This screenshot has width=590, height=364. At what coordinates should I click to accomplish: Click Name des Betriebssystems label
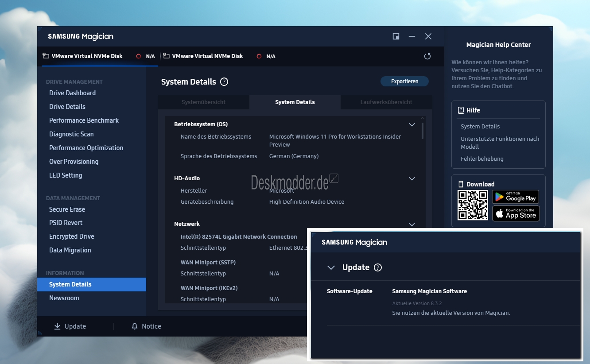point(216,137)
